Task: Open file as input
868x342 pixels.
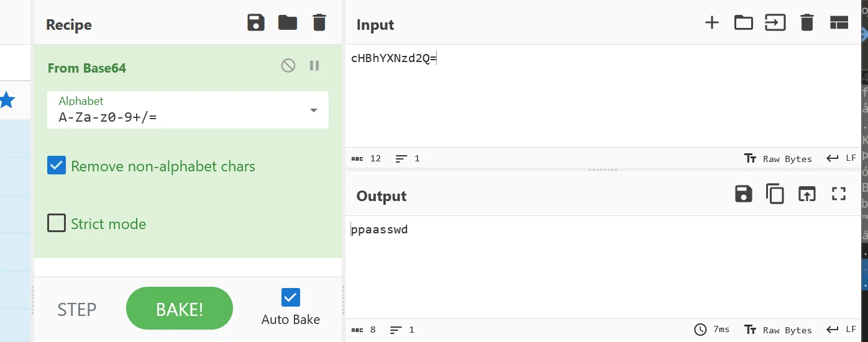Action: click(775, 23)
